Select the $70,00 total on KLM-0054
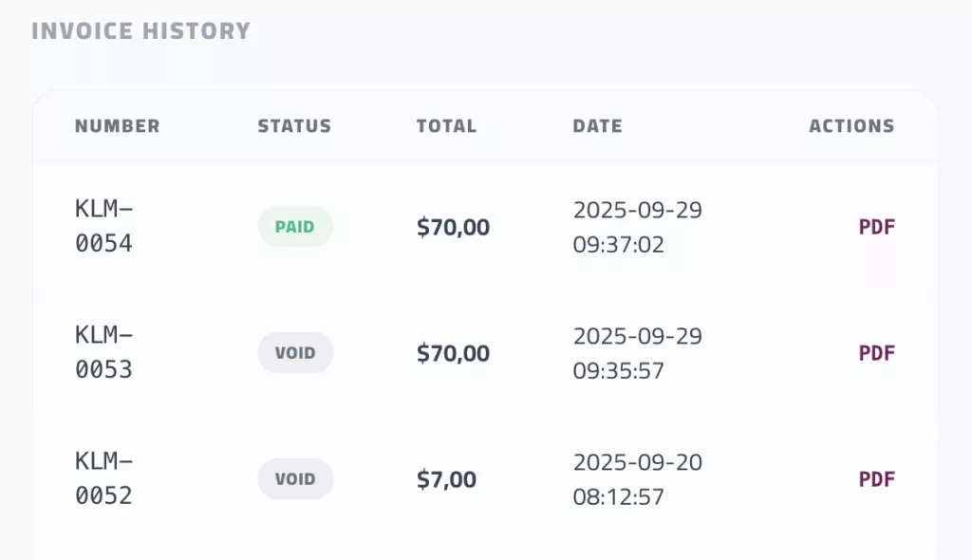Image resolution: width=972 pixels, height=560 pixels. tap(453, 226)
